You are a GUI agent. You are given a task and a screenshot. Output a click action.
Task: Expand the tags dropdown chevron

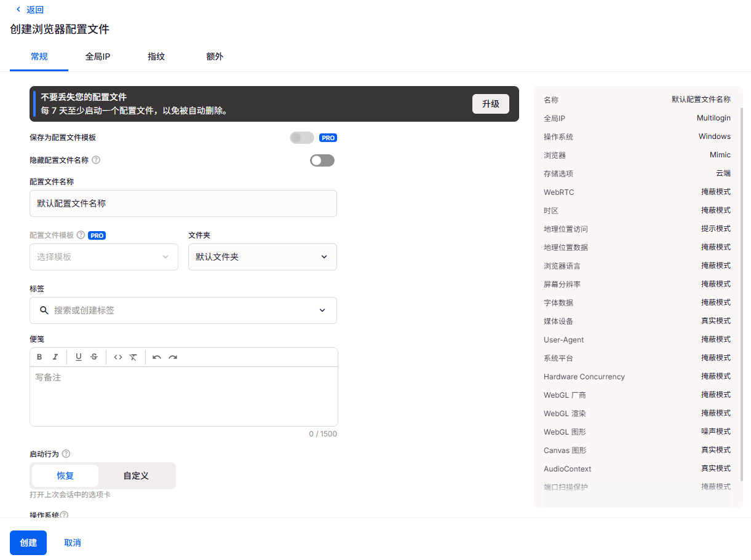[x=322, y=310]
